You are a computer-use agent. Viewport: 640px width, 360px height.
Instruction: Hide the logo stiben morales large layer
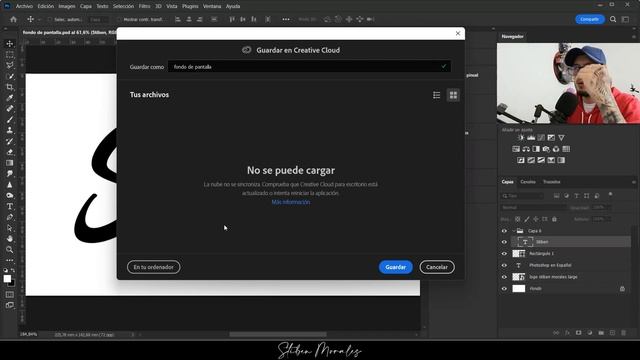[504, 277]
